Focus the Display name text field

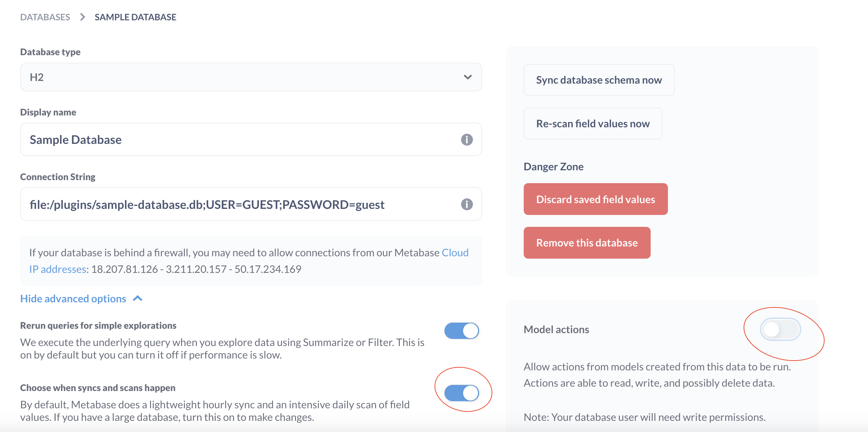click(237, 139)
